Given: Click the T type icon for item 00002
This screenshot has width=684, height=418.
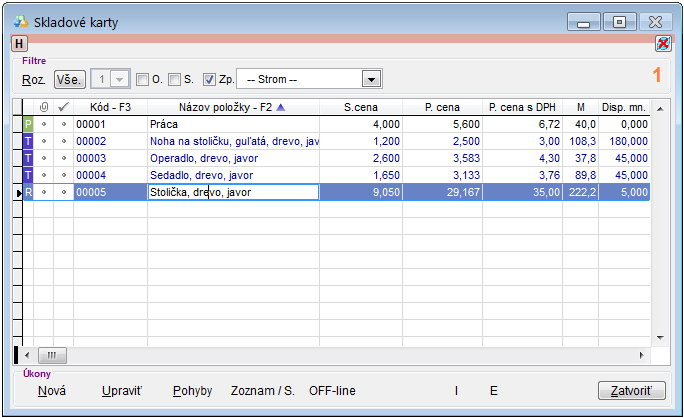Looking at the screenshot, I should pyautogui.click(x=28, y=141).
